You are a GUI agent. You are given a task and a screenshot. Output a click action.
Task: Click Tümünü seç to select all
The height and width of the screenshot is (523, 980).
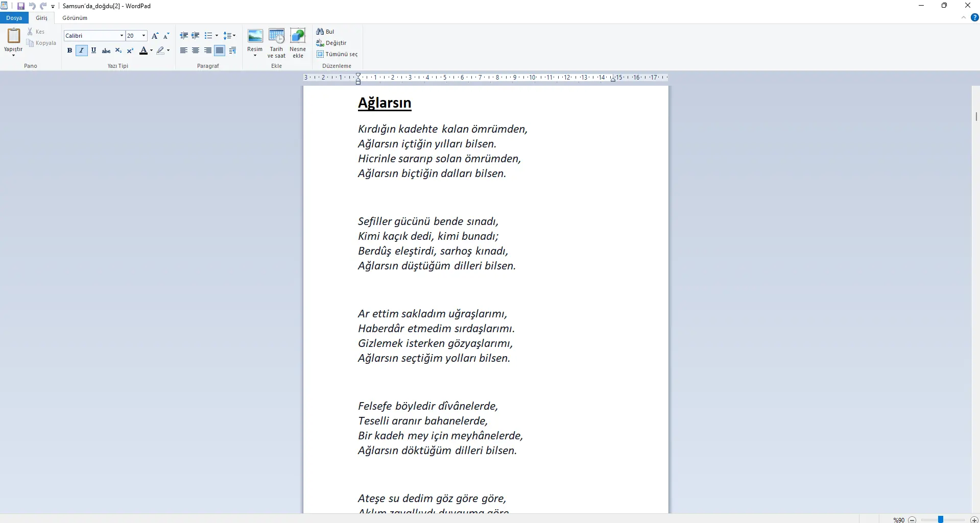(x=337, y=54)
